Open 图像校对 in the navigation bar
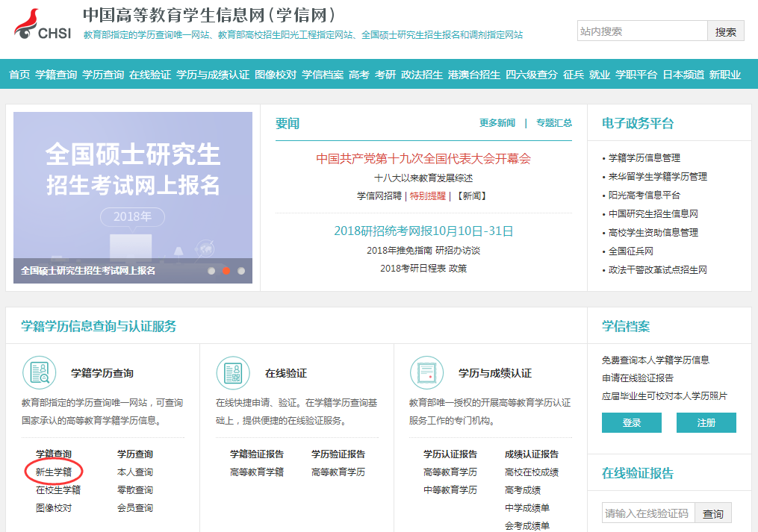Screen dimensions: 758x532 pyautogui.click(x=276, y=75)
